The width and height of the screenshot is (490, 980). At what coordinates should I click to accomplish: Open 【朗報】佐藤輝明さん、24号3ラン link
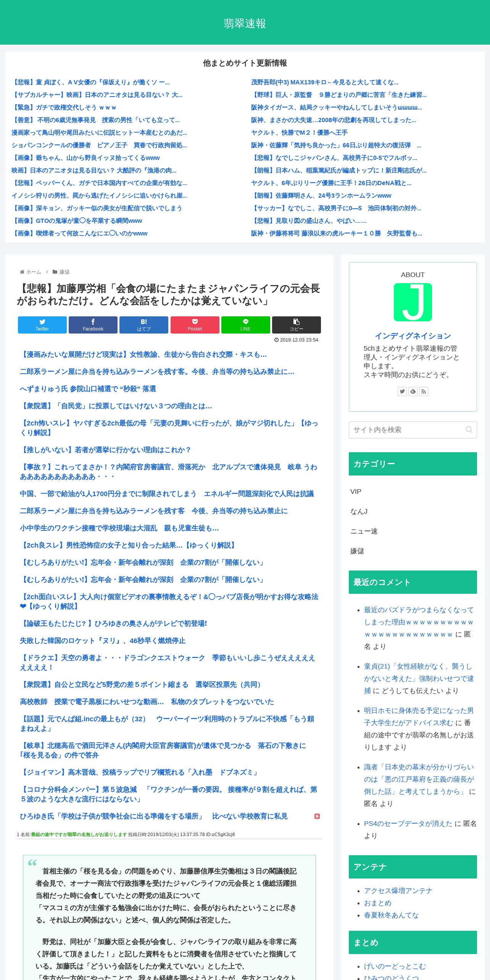(321, 196)
